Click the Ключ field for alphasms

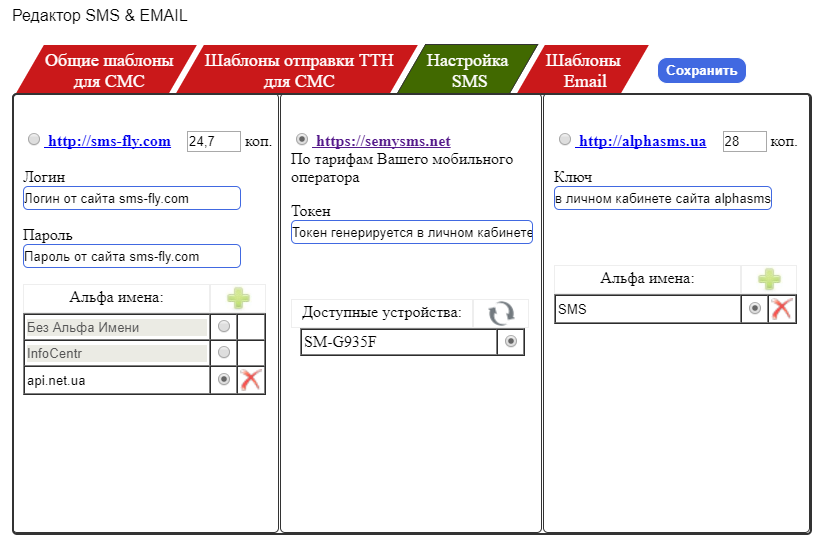pos(663,198)
